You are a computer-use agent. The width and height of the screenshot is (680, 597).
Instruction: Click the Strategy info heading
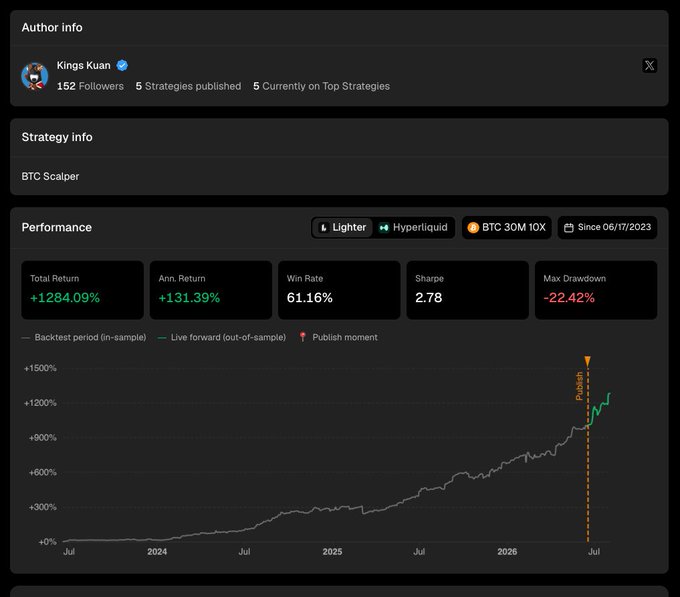pos(57,137)
